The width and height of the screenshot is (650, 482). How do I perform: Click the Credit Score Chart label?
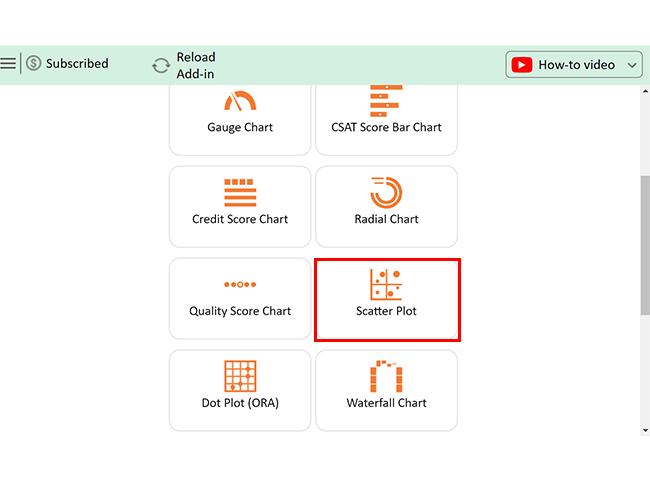click(x=240, y=219)
